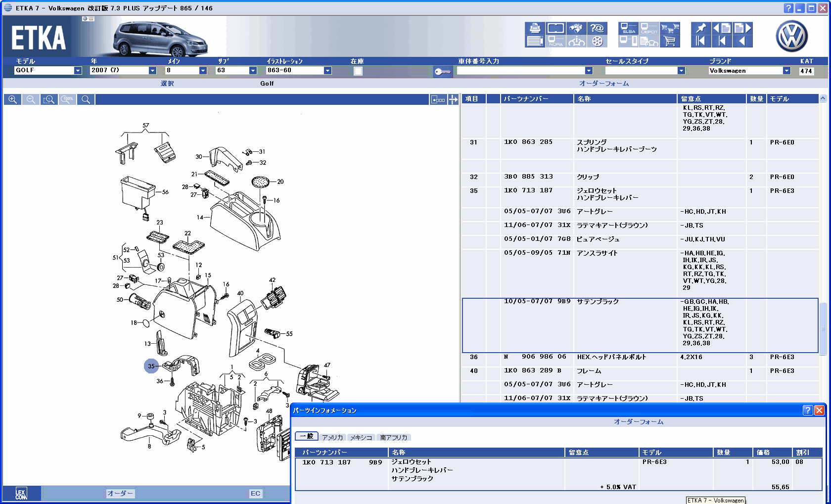Open the binoculars search tool
831x504 pixels.
pos(576,28)
